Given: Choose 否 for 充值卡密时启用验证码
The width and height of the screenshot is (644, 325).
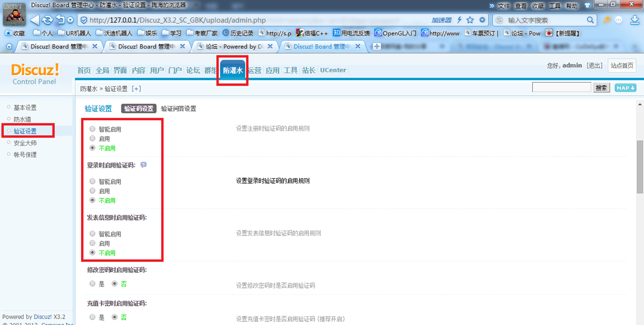Looking at the screenshot, I should [115, 317].
